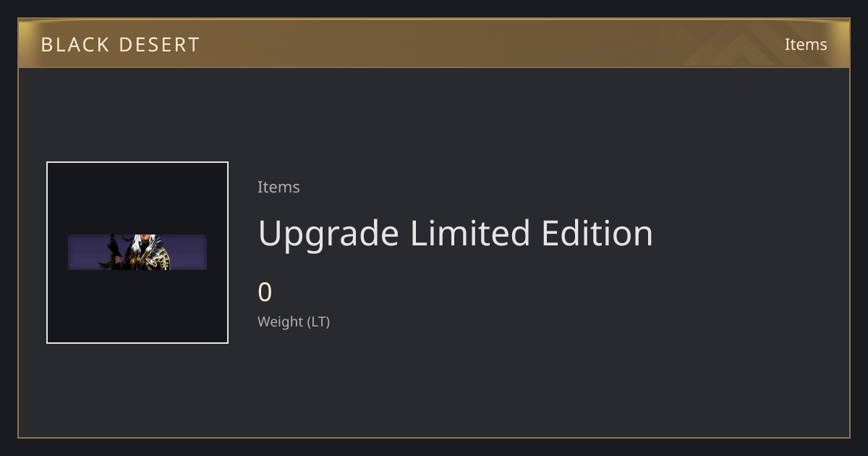Click the word DESERT in the header
The height and width of the screenshot is (456, 868).
coord(159,45)
